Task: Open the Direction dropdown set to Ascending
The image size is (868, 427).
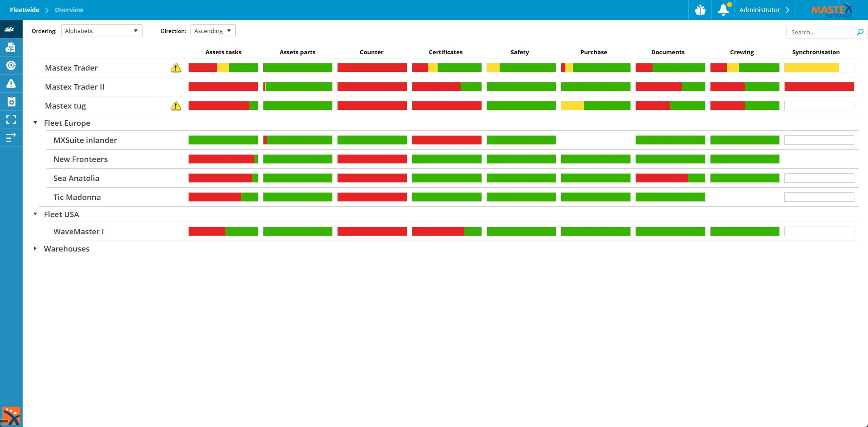Action: [213, 31]
